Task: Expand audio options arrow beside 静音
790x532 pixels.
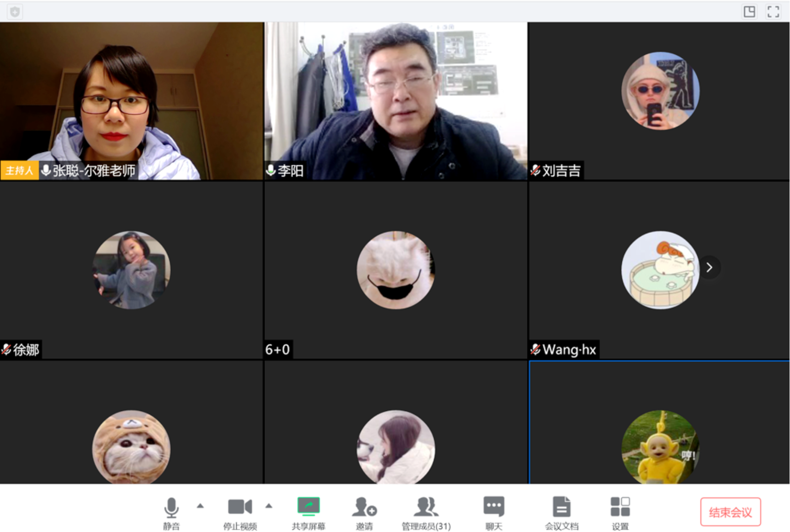Action: (x=200, y=506)
